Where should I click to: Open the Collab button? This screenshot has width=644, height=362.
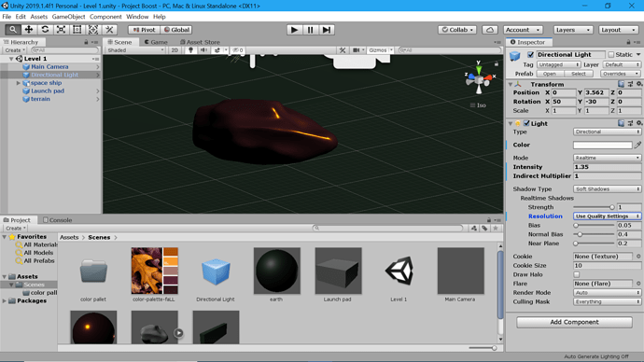tap(457, 30)
